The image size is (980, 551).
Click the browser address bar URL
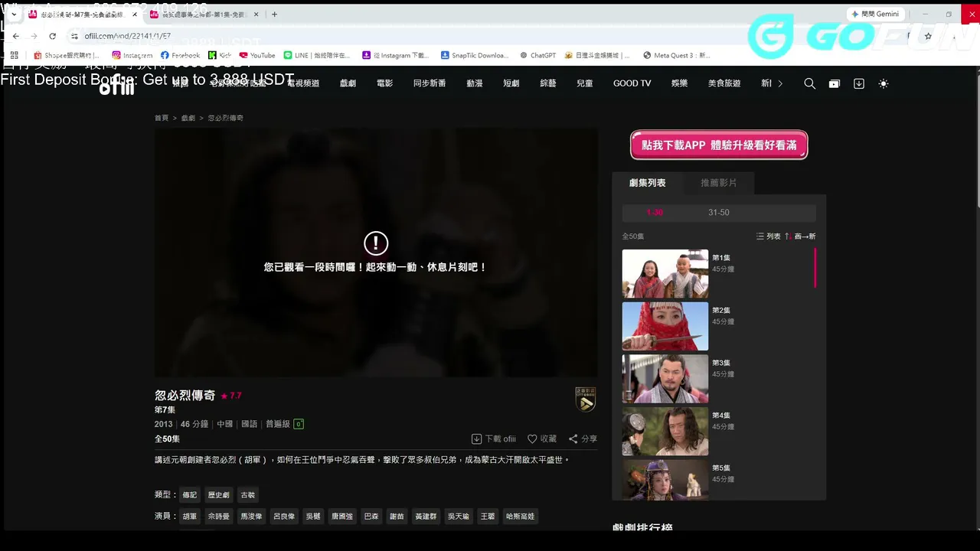tap(127, 36)
